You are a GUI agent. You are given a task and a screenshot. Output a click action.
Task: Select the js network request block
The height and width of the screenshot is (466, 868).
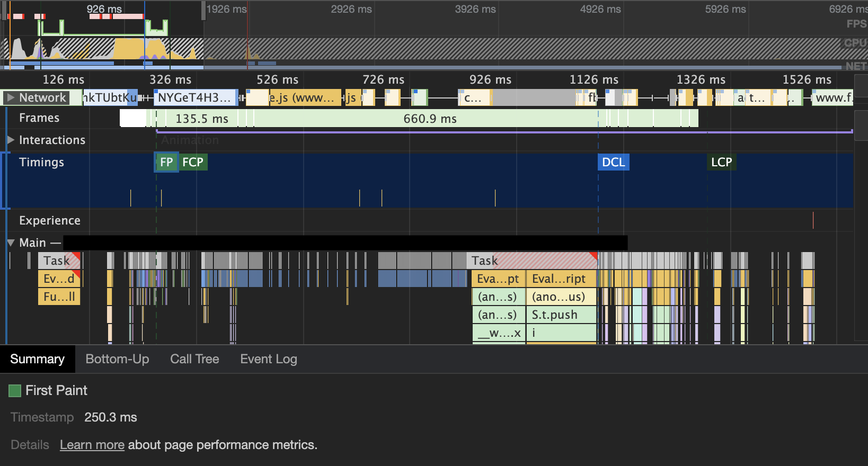353,97
